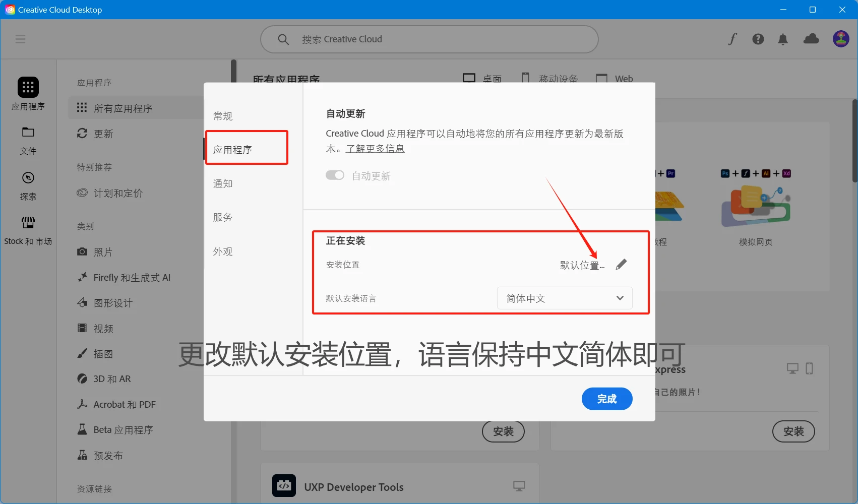Click the main page vertical scrollbar

(x=854, y=141)
